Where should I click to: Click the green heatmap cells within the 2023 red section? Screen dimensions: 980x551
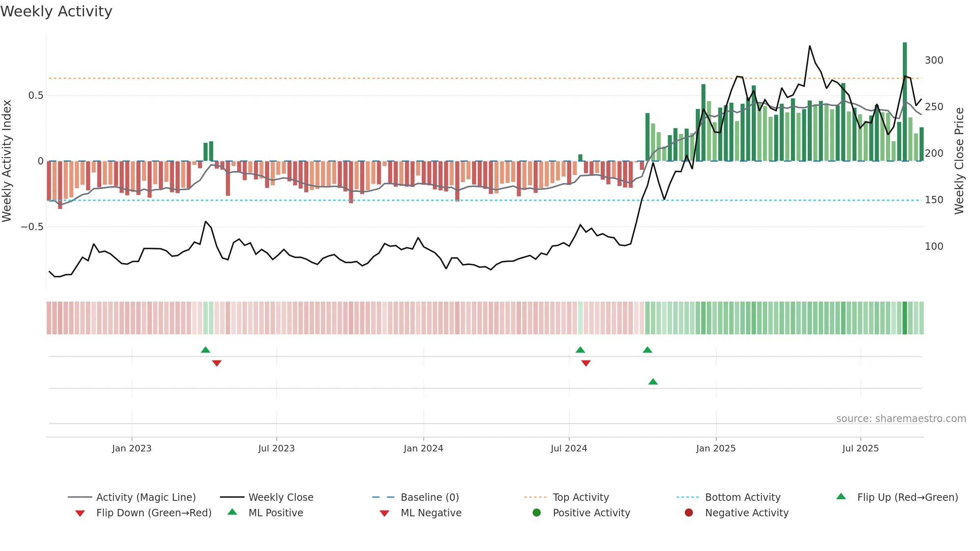(208, 318)
